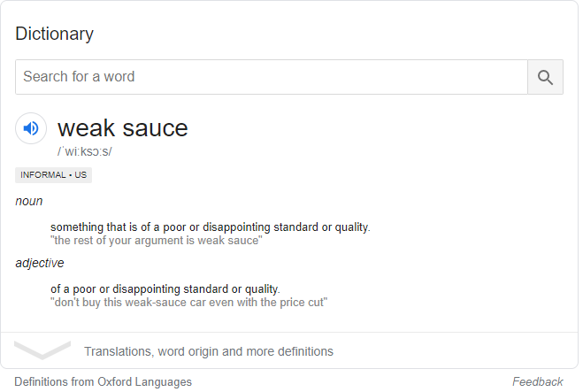Viewport: 583px width, 392px height.
Task: Click the magnifier search button
Action: pyautogui.click(x=545, y=77)
